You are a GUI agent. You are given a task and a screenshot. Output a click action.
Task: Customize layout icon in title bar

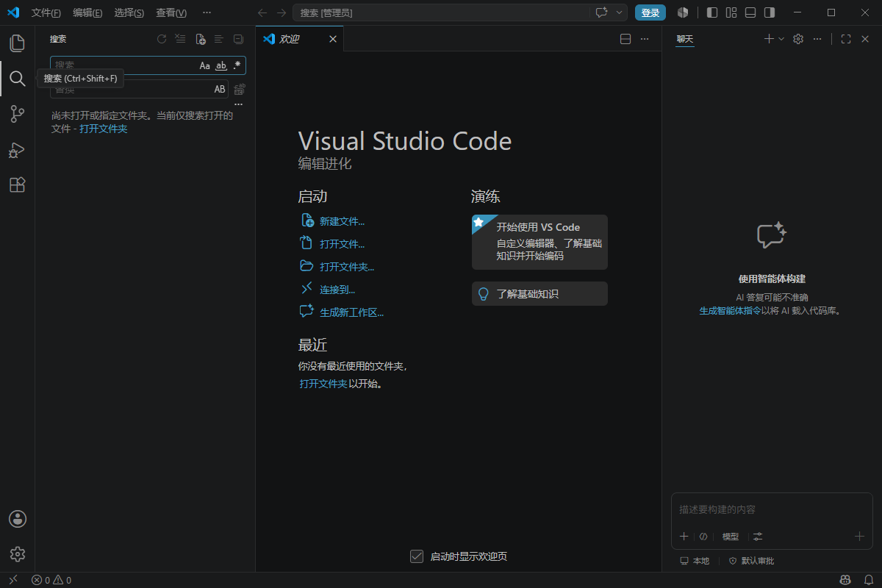pos(731,12)
